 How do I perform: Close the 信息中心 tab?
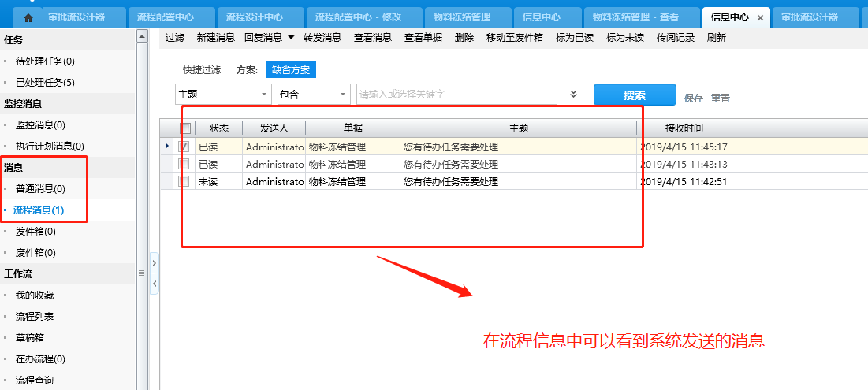coord(760,17)
